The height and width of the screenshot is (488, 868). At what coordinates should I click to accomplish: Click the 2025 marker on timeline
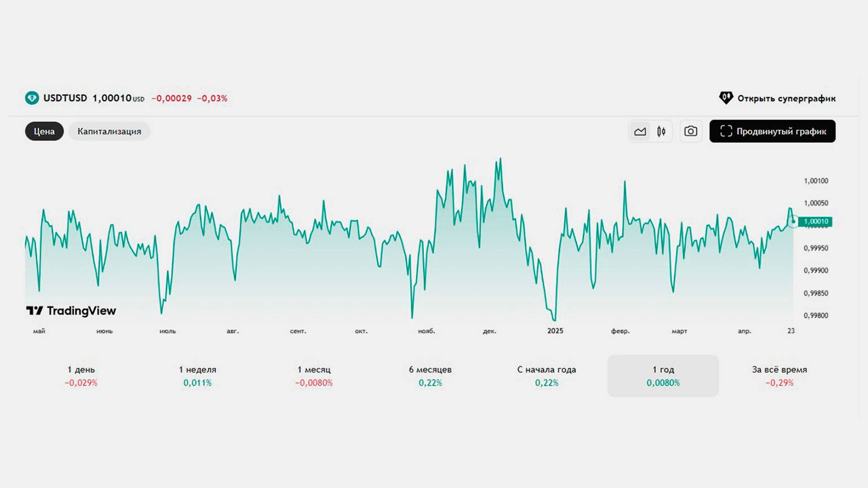(x=555, y=331)
